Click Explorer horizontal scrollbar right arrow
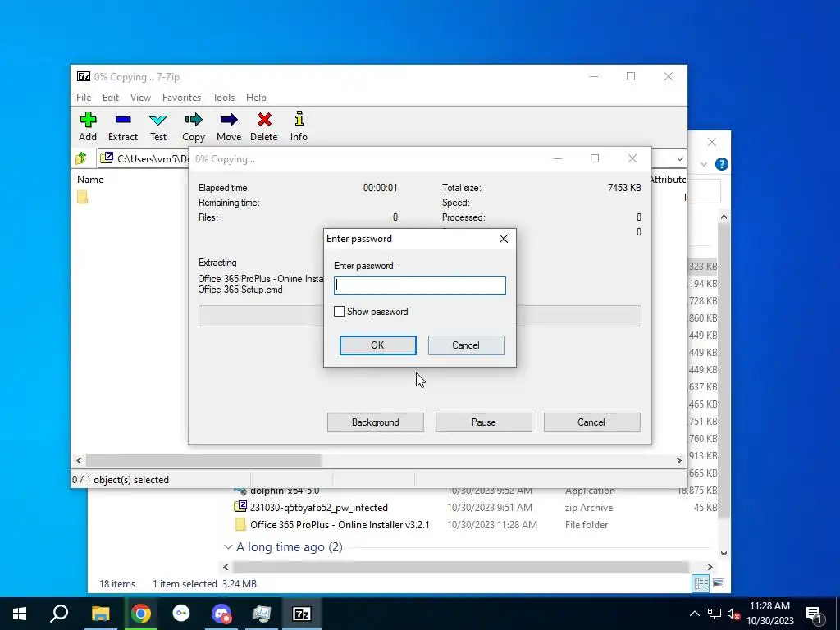The width and height of the screenshot is (840, 630). (x=710, y=567)
